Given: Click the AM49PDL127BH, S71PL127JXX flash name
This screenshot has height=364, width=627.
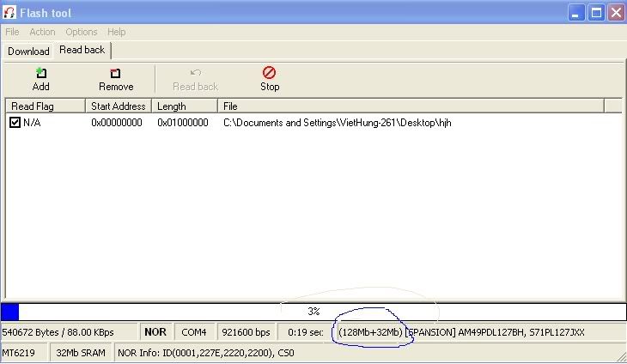Looking at the screenshot, I should pyautogui.click(x=521, y=332).
